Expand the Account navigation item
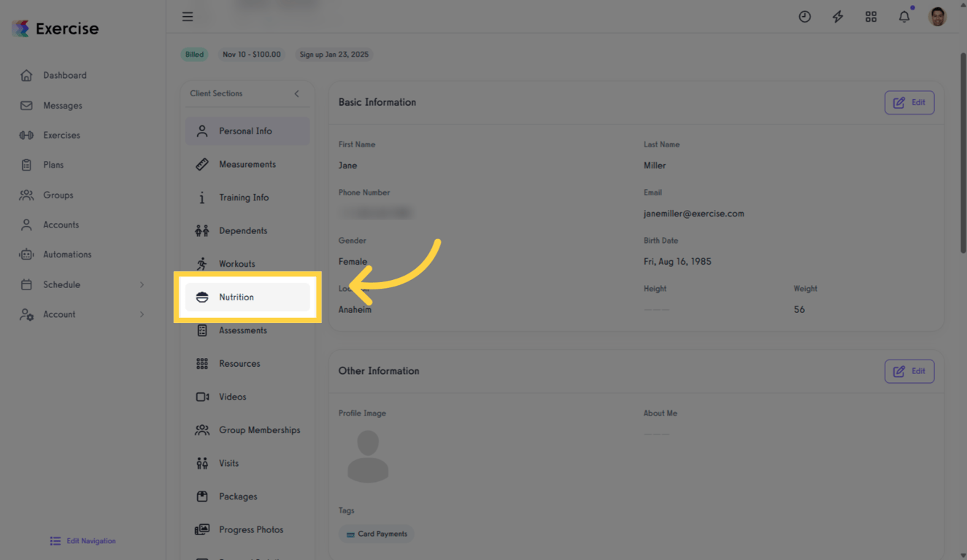967x560 pixels. [82, 314]
